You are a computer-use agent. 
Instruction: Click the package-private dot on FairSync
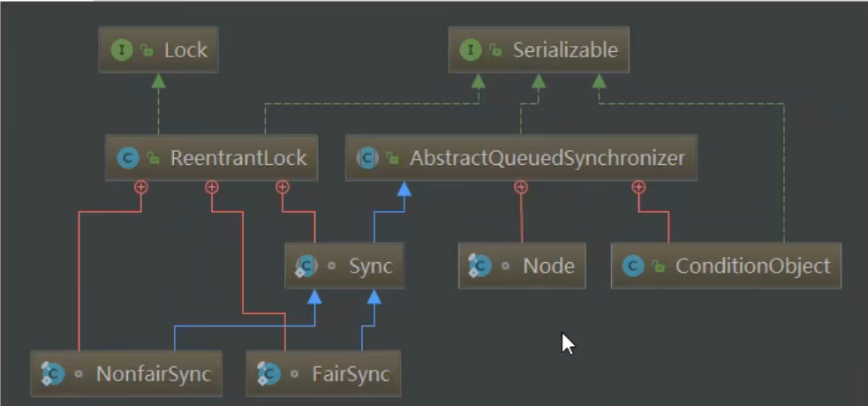[295, 374]
